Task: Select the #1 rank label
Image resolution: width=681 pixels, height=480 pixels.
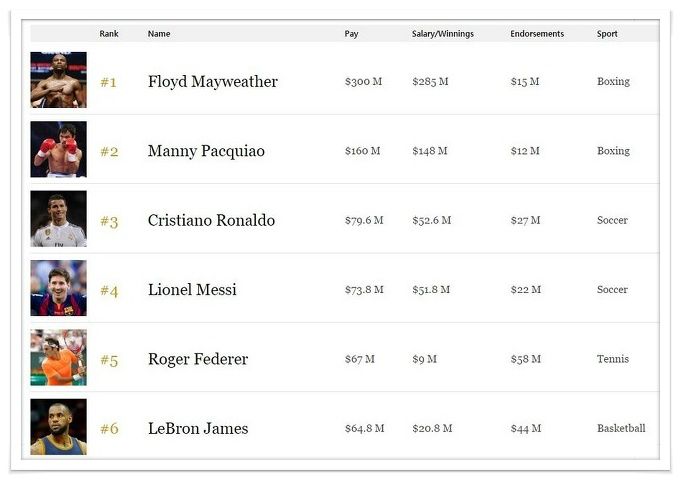Action: 109,82
